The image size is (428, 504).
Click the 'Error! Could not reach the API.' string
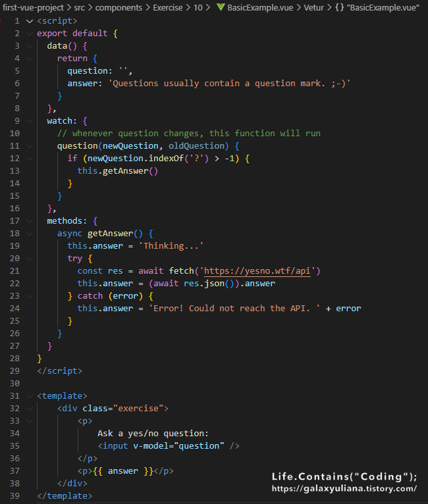point(234,309)
